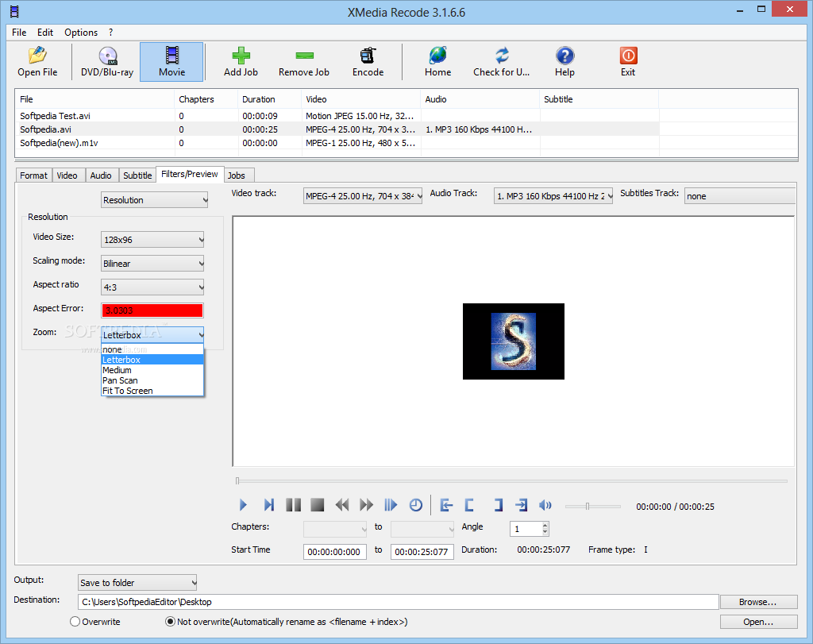Viewport: 813px width, 644px height.
Task: Open the Video track dropdown
Action: pos(363,196)
